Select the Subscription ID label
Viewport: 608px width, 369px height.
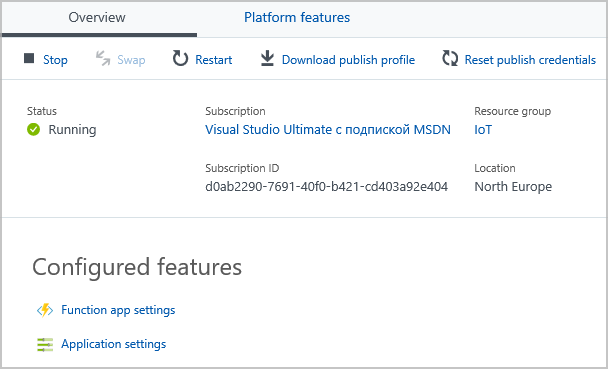(242, 168)
